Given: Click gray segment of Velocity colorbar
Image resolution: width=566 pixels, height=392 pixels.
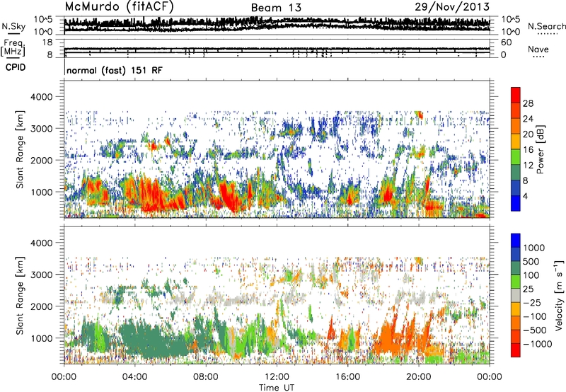Looking at the screenshot, I should click(516, 296).
